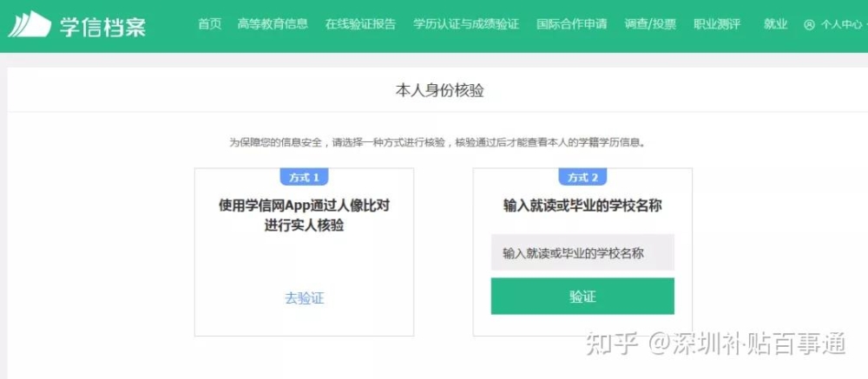The width and height of the screenshot is (868, 379).
Task: Open the 高等教育信息 menu
Action: (273, 23)
